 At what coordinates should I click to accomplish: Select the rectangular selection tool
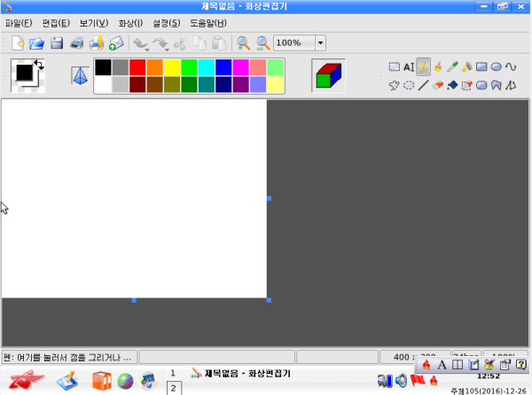(395, 66)
